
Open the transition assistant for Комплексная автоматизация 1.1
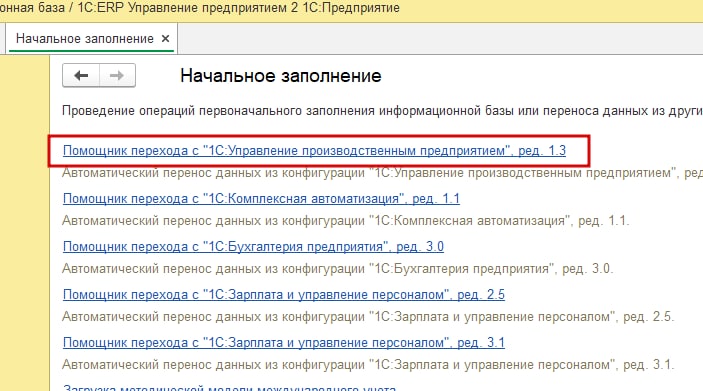coord(261,198)
